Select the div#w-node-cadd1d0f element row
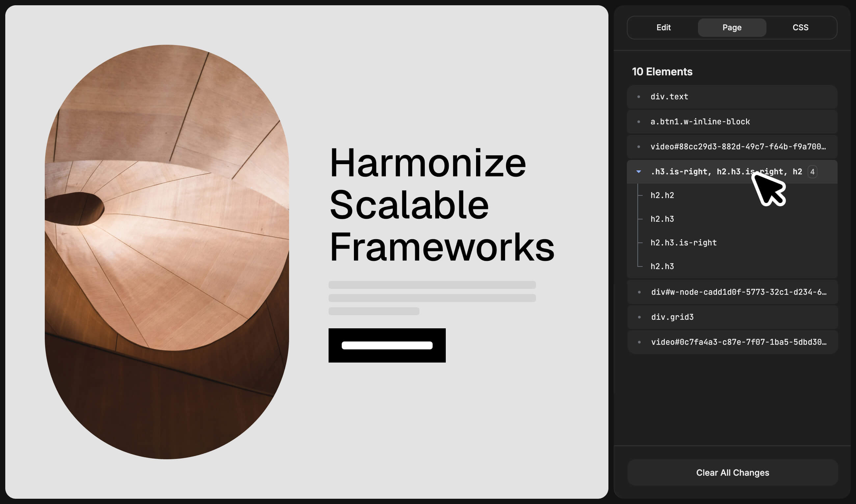Viewport: 856px width, 504px height. (732, 292)
